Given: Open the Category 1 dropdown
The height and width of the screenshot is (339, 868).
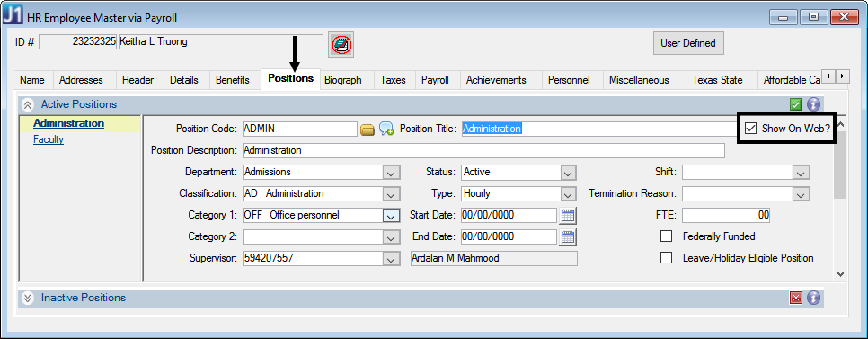Looking at the screenshot, I should pyautogui.click(x=392, y=216).
